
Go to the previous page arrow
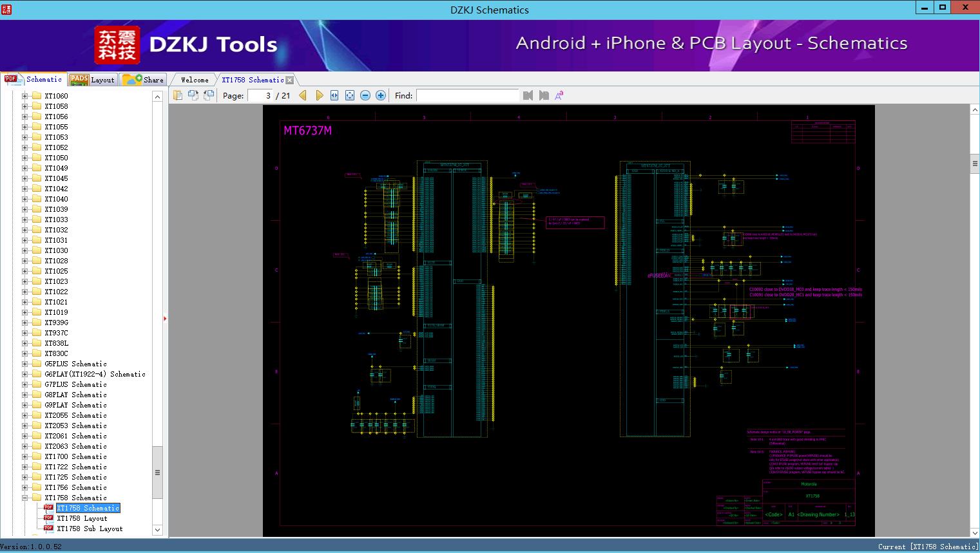click(x=303, y=95)
